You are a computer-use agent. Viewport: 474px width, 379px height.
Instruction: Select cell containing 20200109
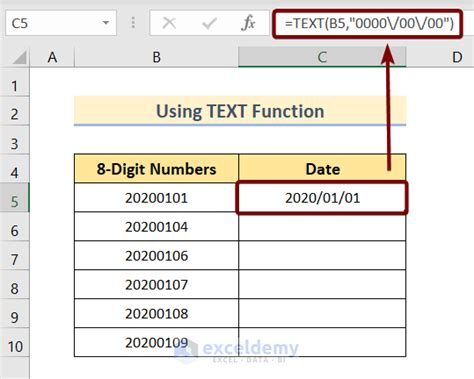(156, 342)
